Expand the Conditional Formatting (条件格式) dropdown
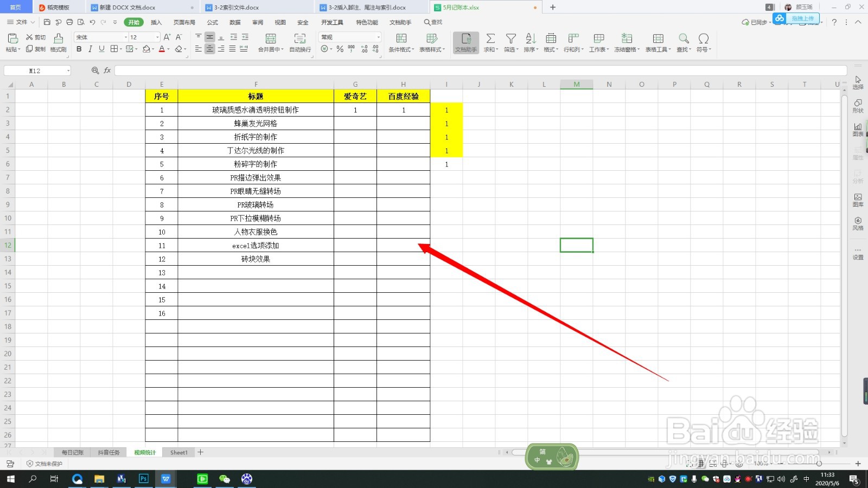The height and width of the screenshot is (488, 868). tap(401, 43)
